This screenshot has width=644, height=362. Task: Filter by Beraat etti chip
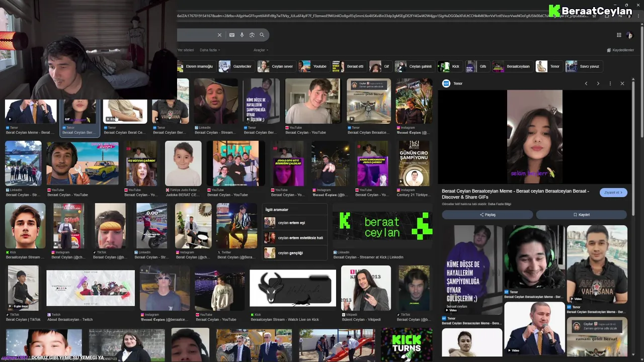point(349,66)
